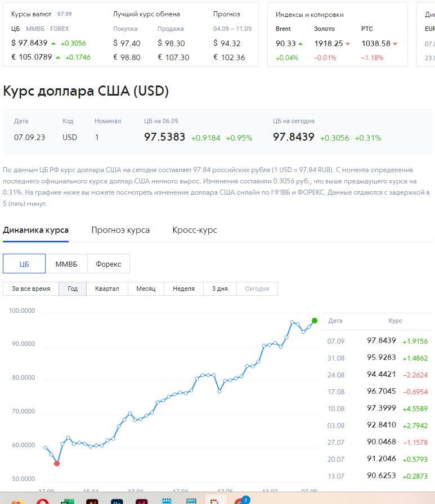Choose the Неделя chart period
The image size is (435, 504).
tap(183, 289)
